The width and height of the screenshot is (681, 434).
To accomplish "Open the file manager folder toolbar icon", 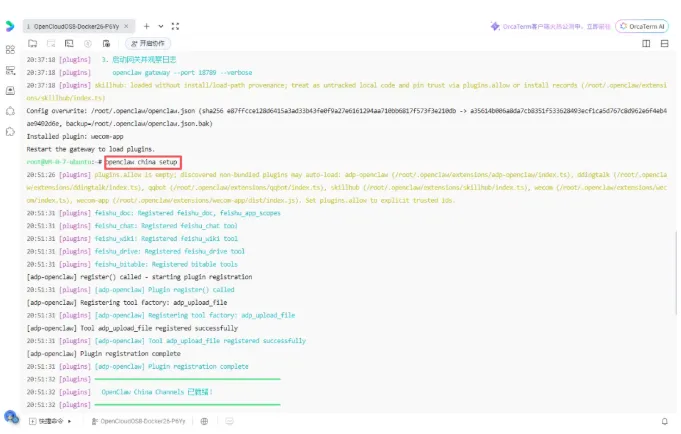I will pyautogui.click(x=33, y=43).
